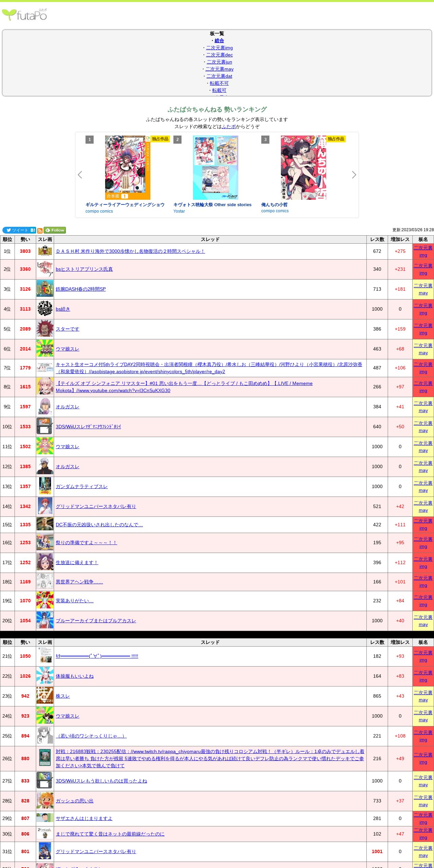Open the テイルズ オブ シンフォニア リマスター thread
The height and width of the screenshot is (868, 434).
pyautogui.click(x=184, y=387)
